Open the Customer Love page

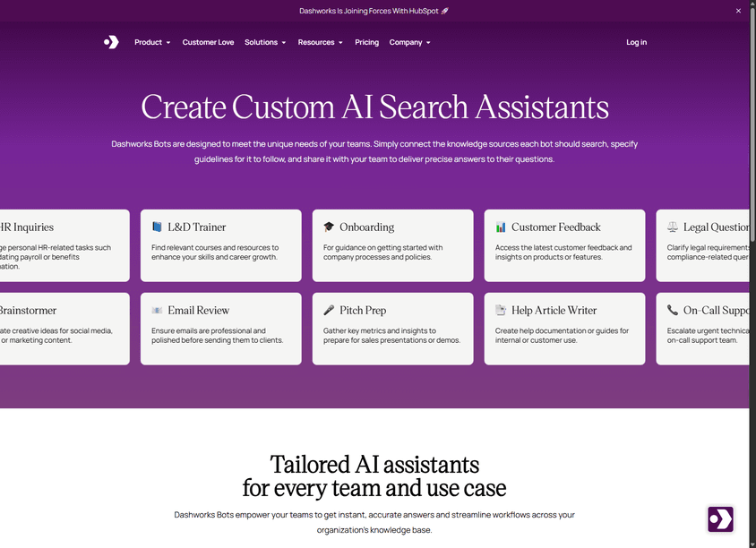208,42
